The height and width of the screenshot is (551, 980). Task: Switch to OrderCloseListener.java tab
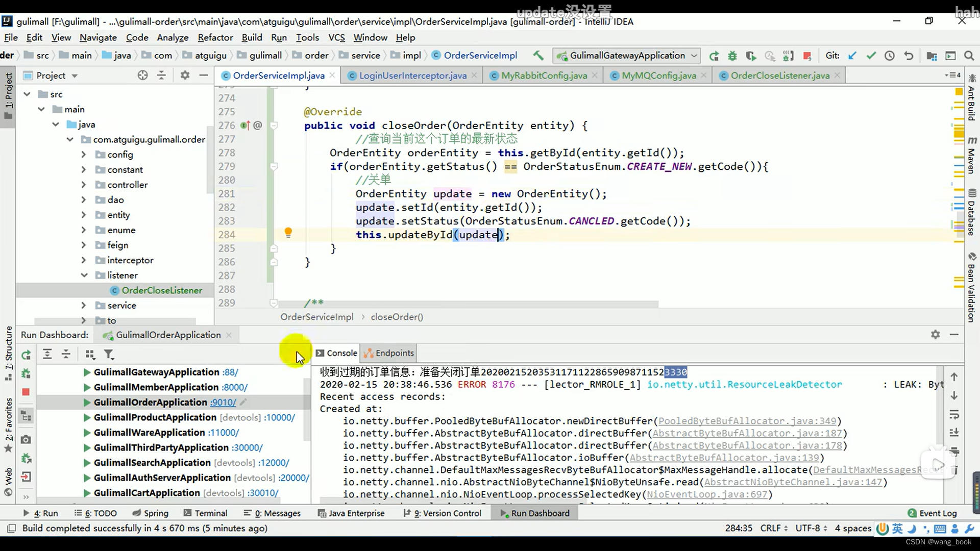pyautogui.click(x=780, y=76)
